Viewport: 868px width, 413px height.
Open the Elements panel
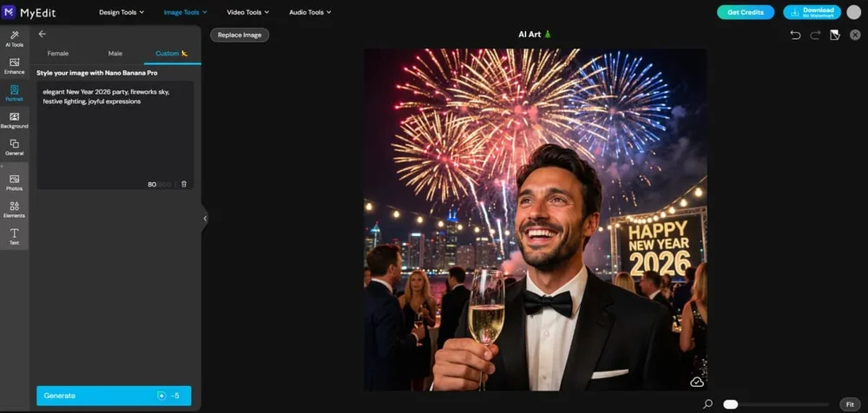point(15,209)
